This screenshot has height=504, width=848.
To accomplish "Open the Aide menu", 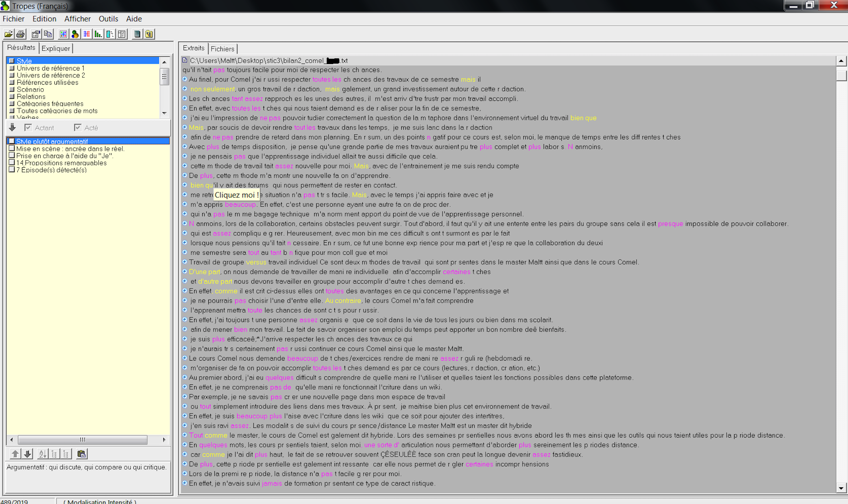I will [134, 19].
